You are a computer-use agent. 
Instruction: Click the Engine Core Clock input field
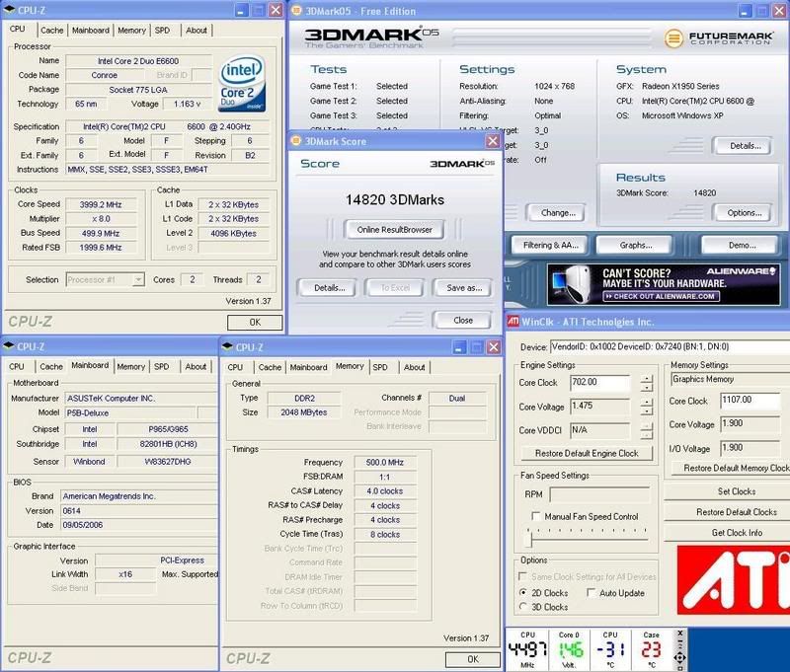tap(600, 383)
